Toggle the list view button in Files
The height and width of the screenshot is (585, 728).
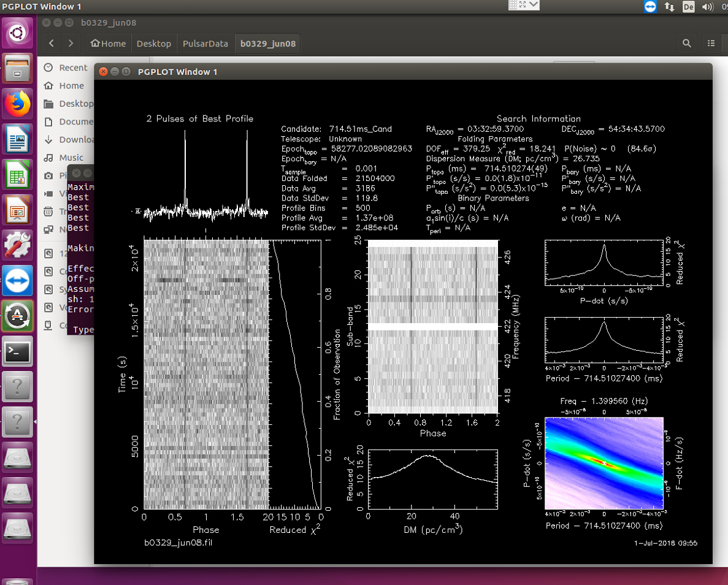[x=711, y=43]
